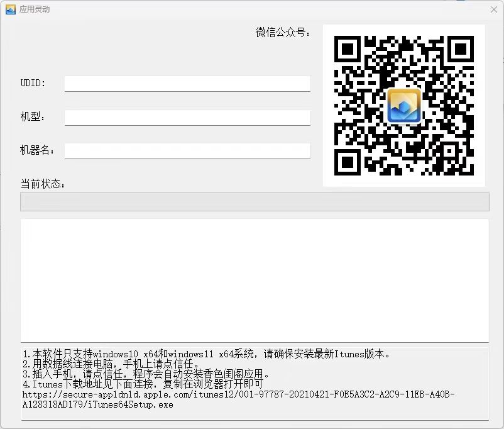This screenshot has width=504, height=429.
Task: Click the logo in the QR code center
Action: pos(403,105)
